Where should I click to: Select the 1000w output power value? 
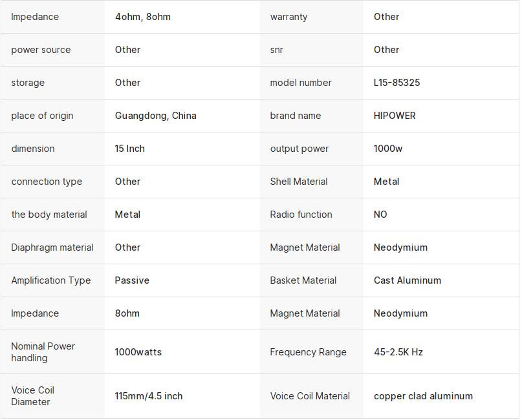click(x=388, y=149)
